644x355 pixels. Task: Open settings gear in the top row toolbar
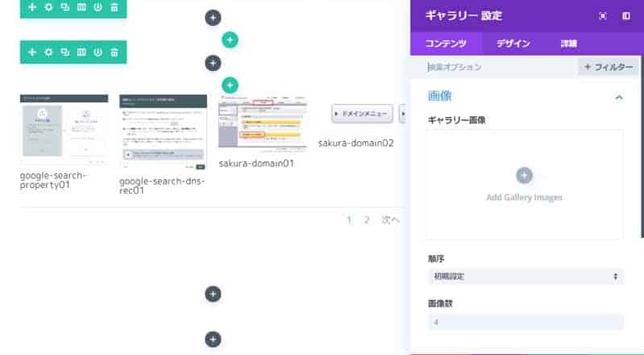click(48, 7)
